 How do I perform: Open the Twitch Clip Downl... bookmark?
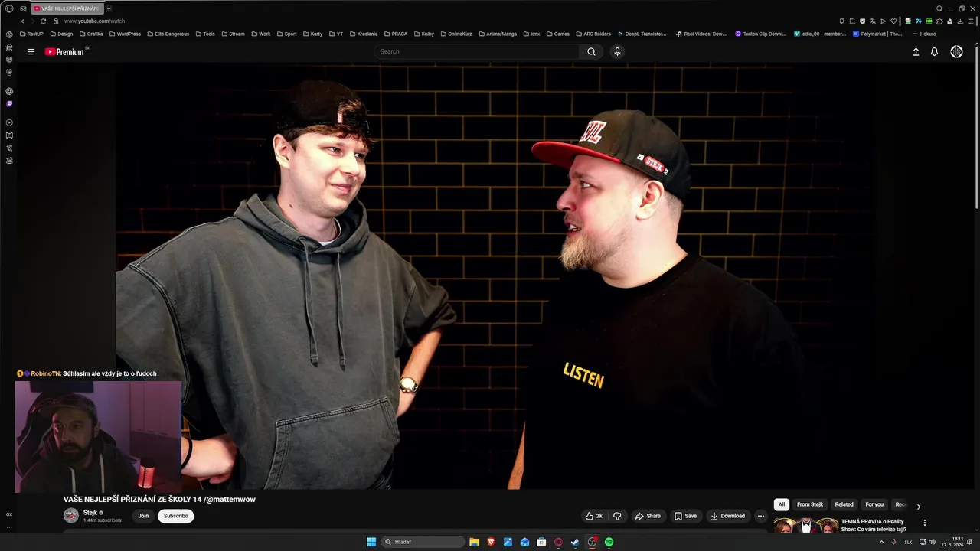(x=760, y=34)
